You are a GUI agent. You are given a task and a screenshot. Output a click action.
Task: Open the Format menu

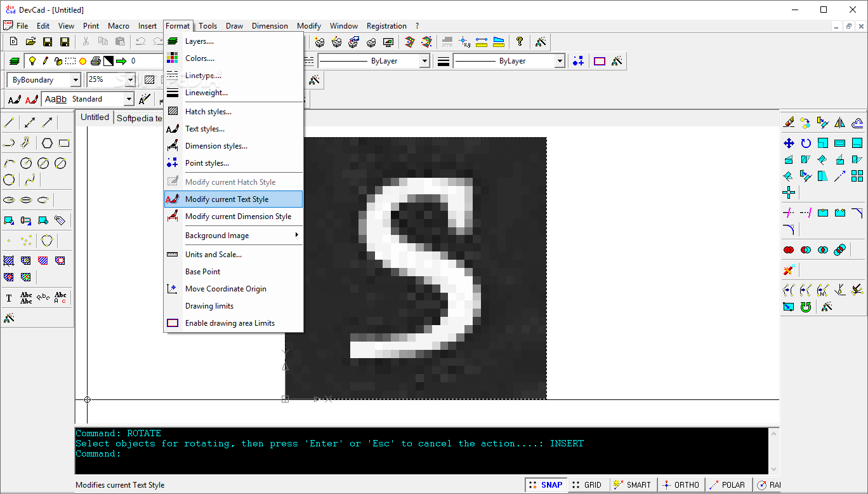point(178,26)
